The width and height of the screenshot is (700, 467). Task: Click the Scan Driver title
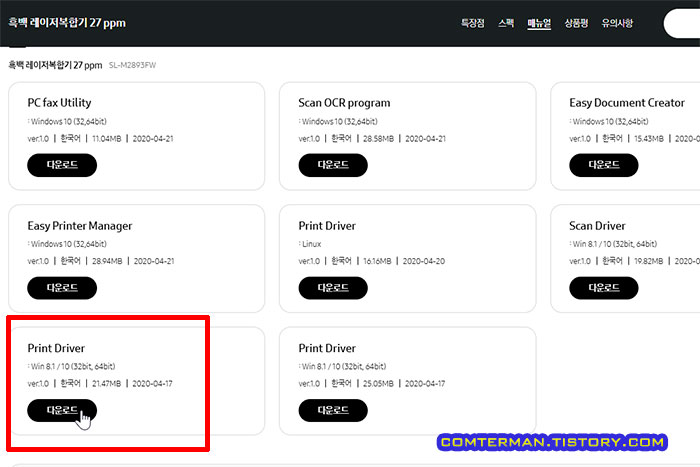pos(597,226)
